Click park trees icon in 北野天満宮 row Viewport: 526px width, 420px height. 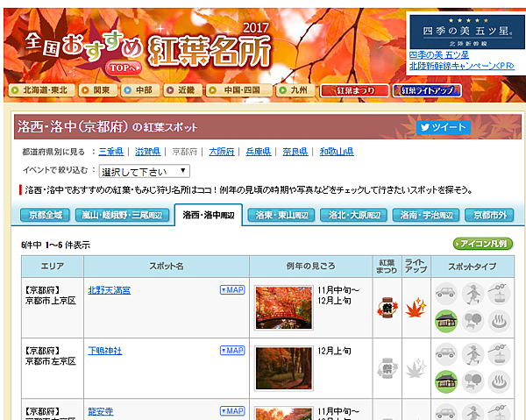tap(473, 322)
